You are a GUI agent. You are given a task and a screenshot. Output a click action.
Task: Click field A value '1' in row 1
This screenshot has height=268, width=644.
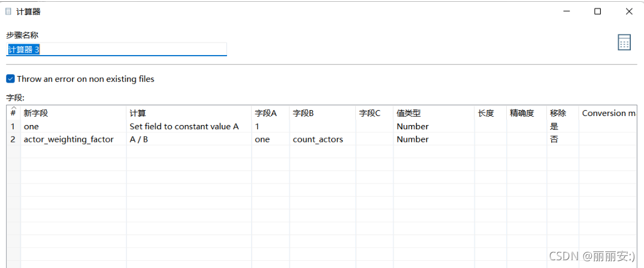[x=270, y=126]
